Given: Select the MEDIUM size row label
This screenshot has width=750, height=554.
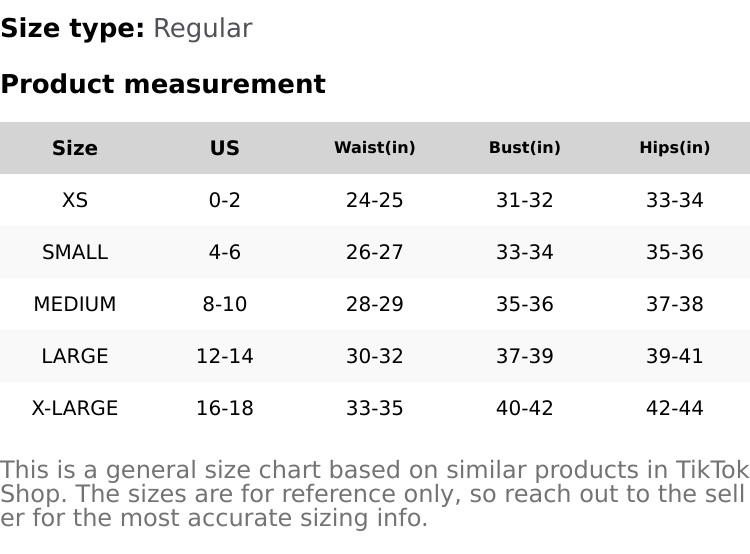Looking at the screenshot, I should pos(75,304).
